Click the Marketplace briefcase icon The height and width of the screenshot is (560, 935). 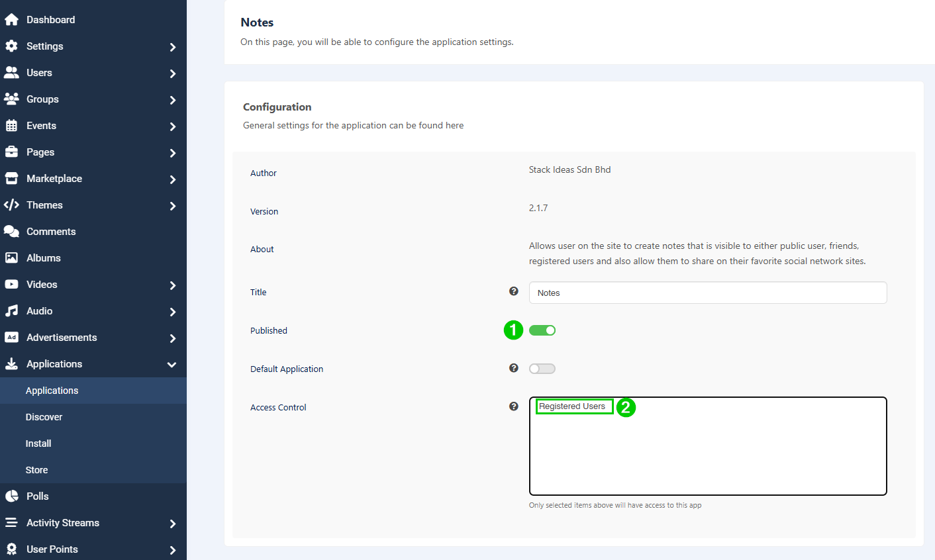(x=11, y=178)
